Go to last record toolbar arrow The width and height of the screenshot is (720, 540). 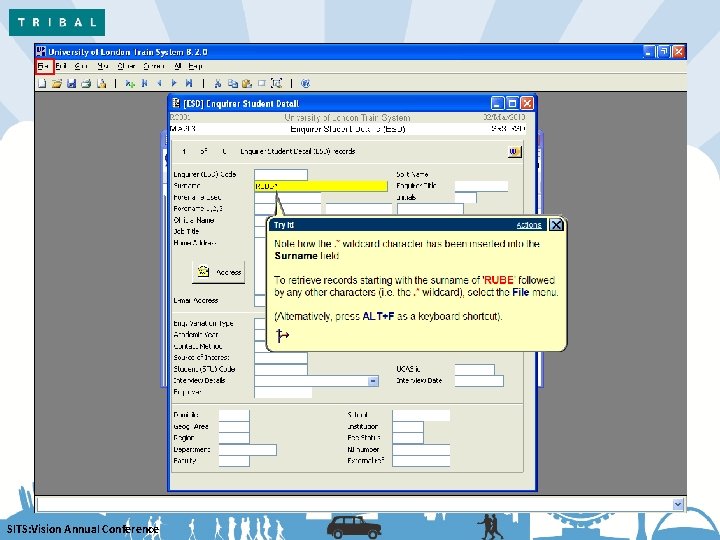tap(189, 83)
